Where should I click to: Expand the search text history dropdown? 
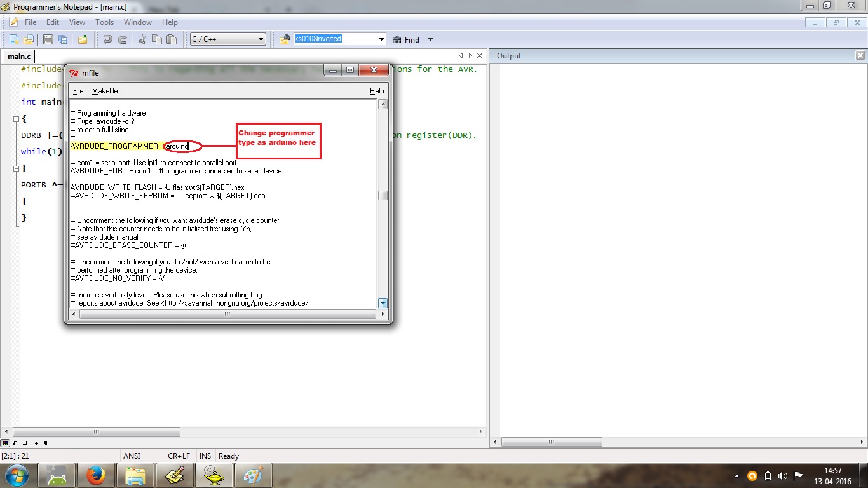tap(381, 39)
